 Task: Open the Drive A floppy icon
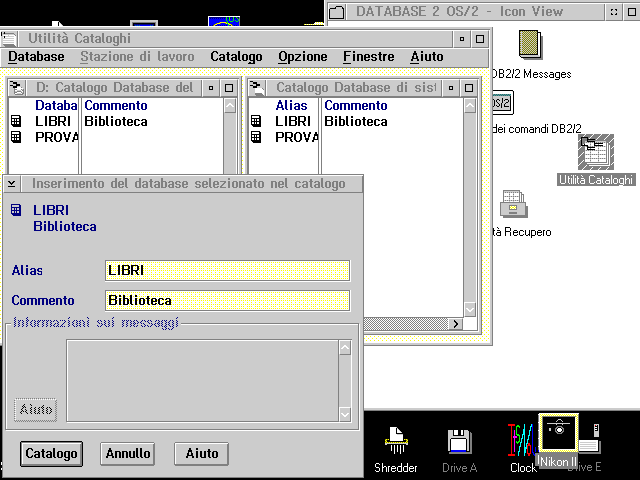point(459,440)
